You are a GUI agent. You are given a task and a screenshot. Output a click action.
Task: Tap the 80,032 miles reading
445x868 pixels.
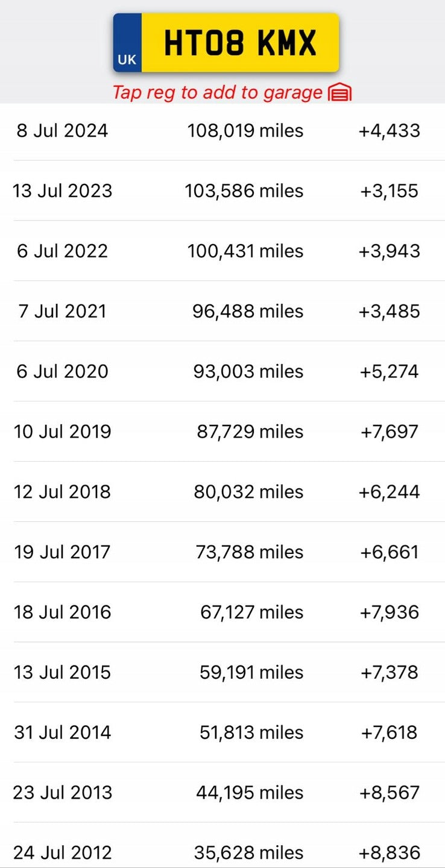coord(248,492)
